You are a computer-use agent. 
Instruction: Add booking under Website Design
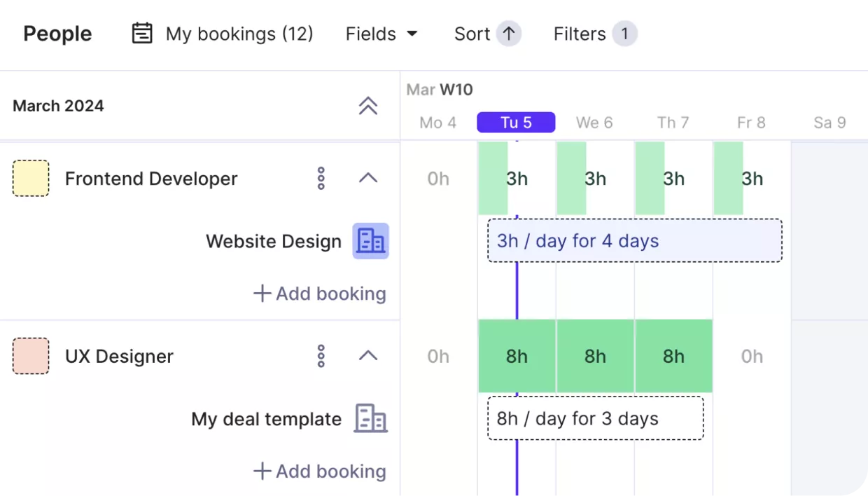point(319,294)
